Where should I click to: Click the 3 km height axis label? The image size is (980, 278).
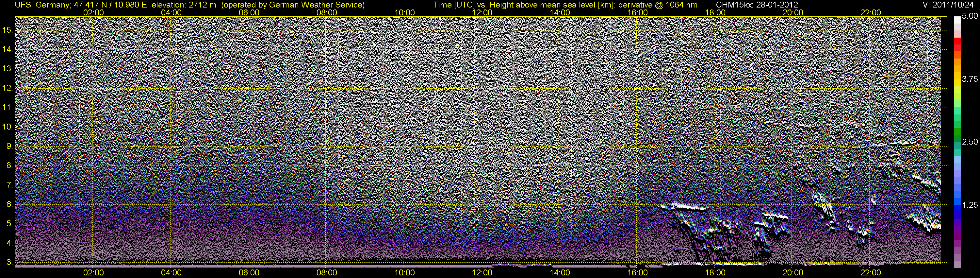click(x=9, y=262)
